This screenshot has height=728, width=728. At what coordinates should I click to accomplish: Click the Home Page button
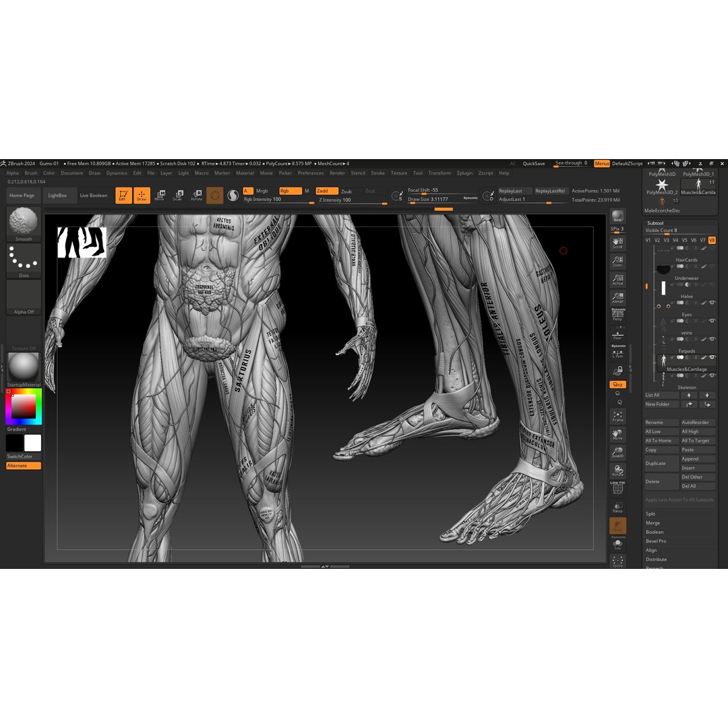(22, 195)
